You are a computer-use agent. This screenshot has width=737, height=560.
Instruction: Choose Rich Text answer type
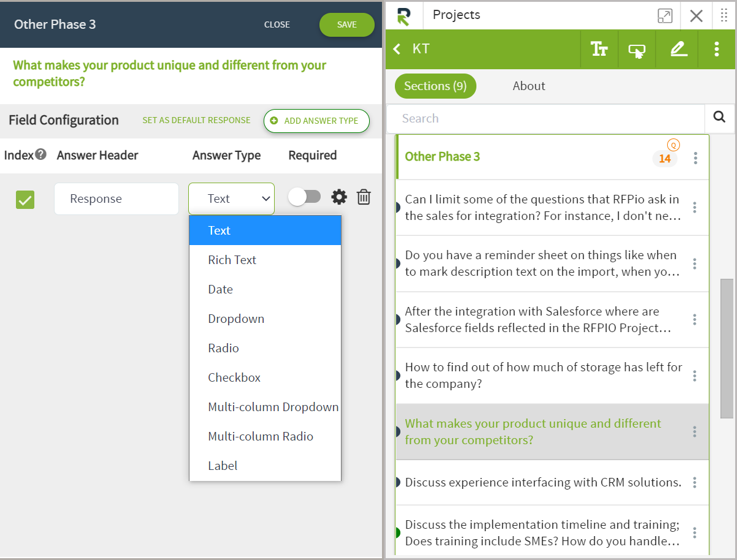[x=265, y=260]
